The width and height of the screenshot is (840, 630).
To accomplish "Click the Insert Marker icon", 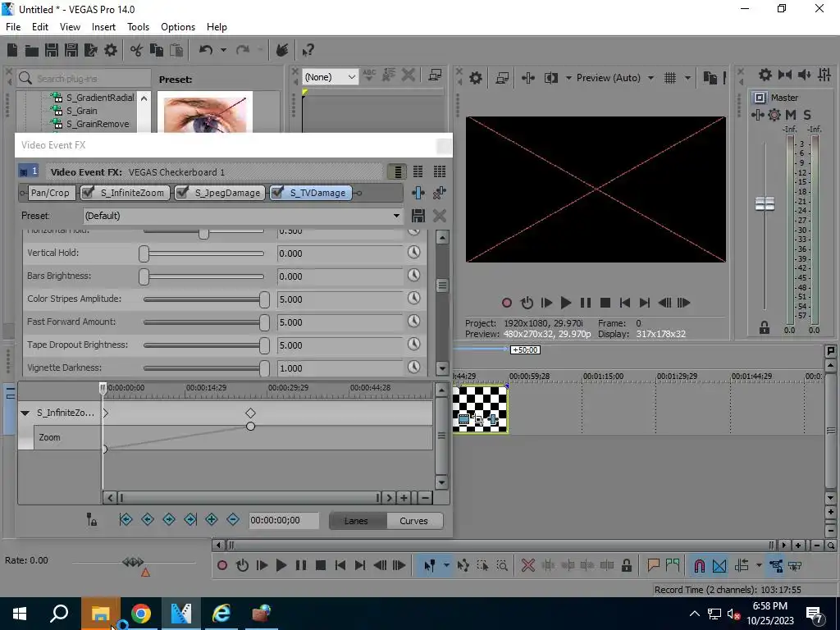I will coord(653,566).
